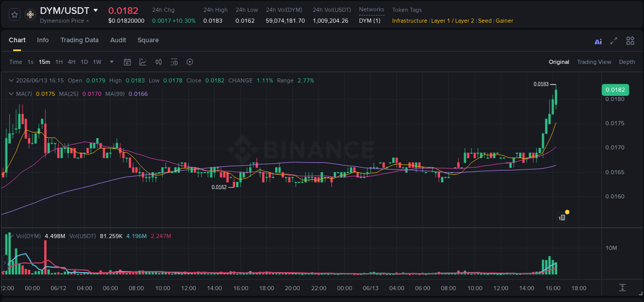Click the Dymension coin logo icon
644x302 pixels.
(x=30, y=14)
